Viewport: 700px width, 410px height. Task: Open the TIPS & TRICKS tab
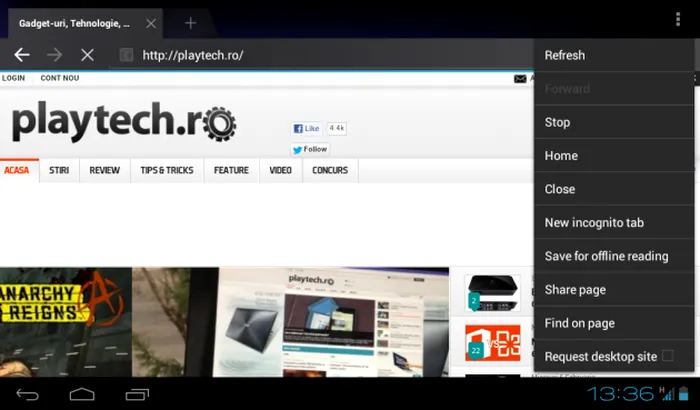pos(167,170)
